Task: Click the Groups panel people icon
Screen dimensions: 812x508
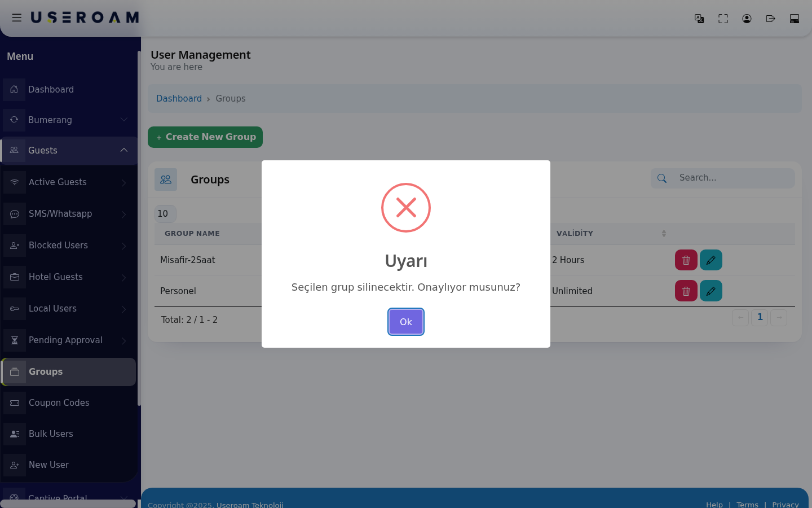Action: point(166,179)
